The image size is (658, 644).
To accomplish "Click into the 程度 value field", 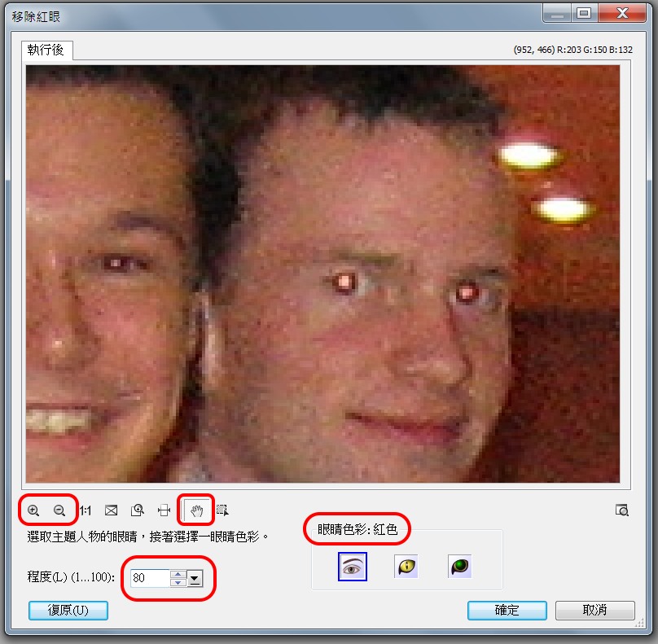I will (149, 578).
